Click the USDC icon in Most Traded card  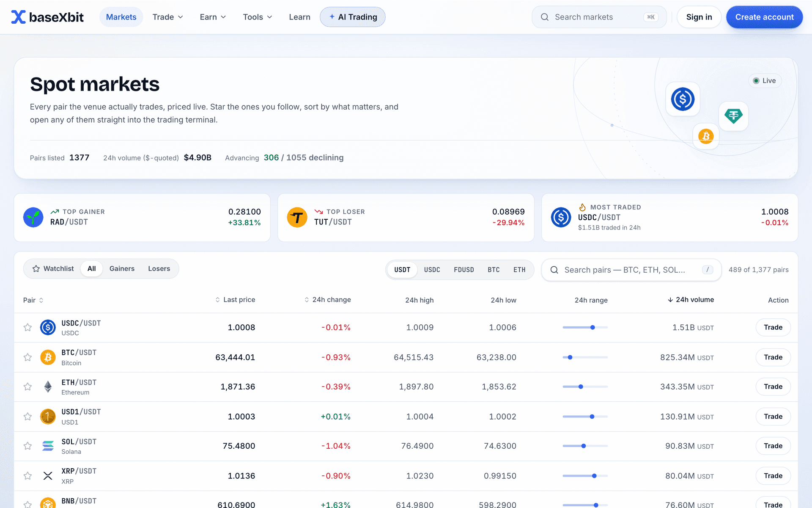tap(561, 217)
